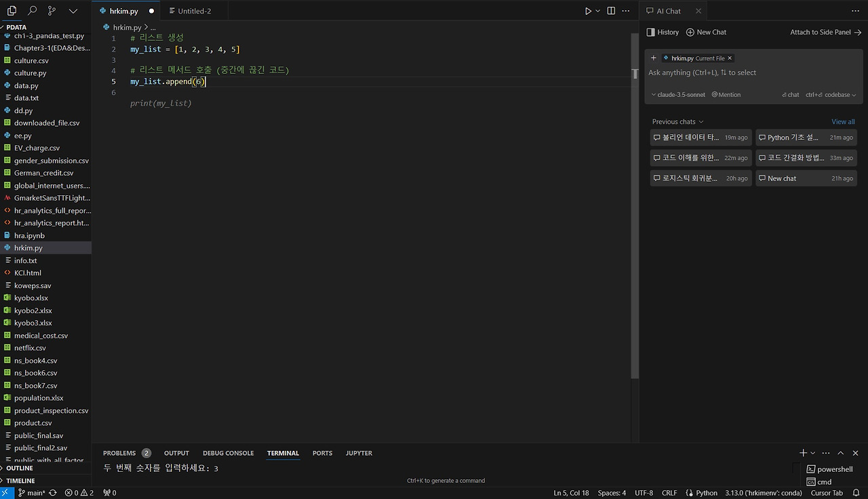The height and width of the screenshot is (499, 868).
Task: Switch to the Ports panel tab
Action: point(322,453)
